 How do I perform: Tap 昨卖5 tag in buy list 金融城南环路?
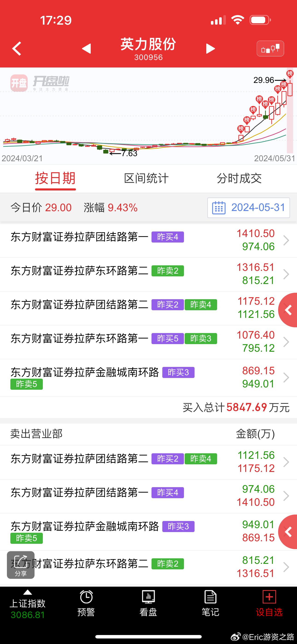[x=26, y=384]
